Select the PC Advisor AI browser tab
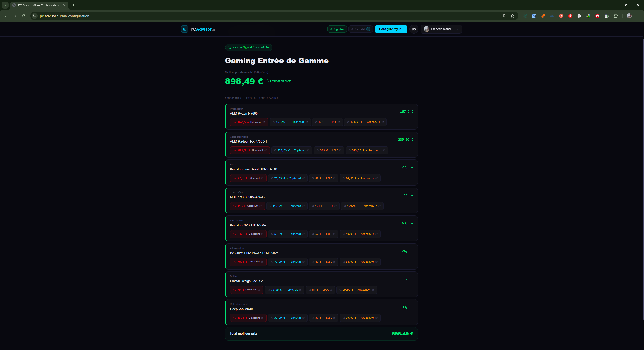 point(39,5)
